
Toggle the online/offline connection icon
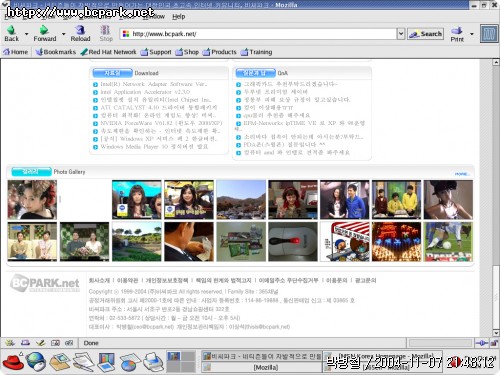(481, 343)
